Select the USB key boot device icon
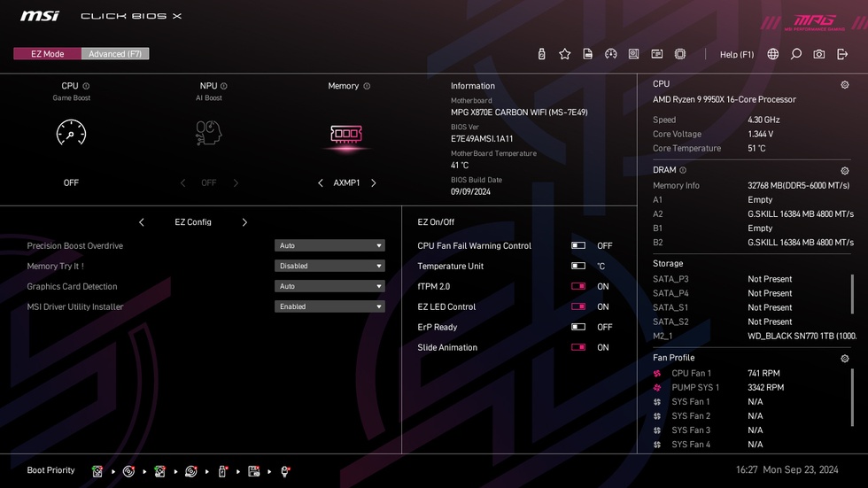868x488 pixels. click(222, 471)
